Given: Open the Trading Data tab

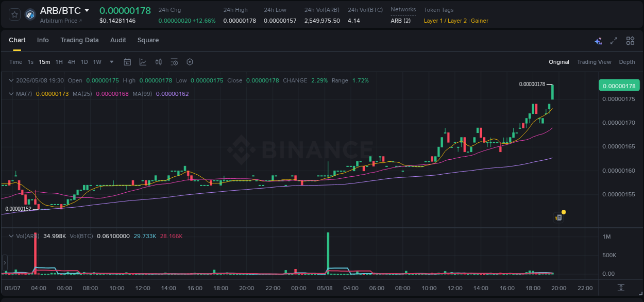Looking at the screenshot, I should point(79,40).
